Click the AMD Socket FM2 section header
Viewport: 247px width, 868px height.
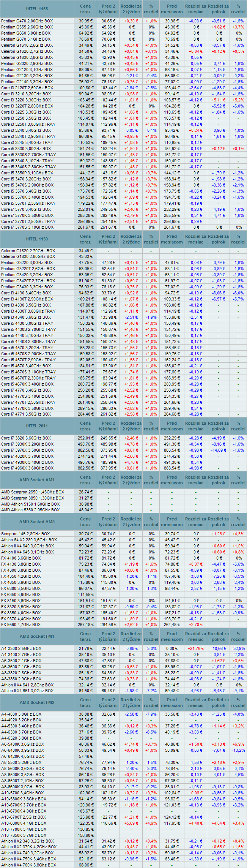tap(37, 702)
